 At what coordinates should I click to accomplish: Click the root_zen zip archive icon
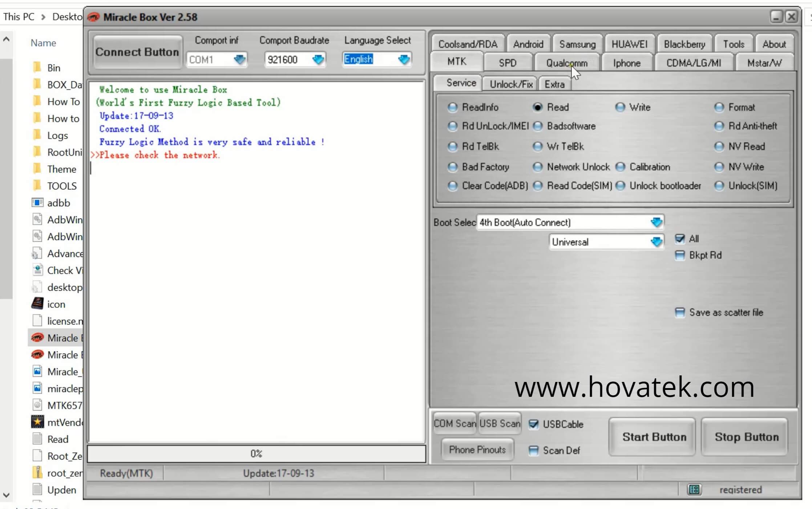click(37, 472)
